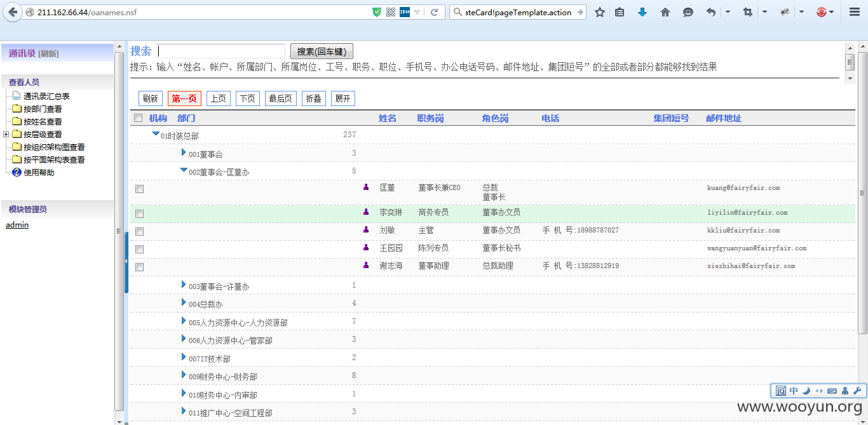
Task: Go to 上页 previous page
Action: (219, 98)
